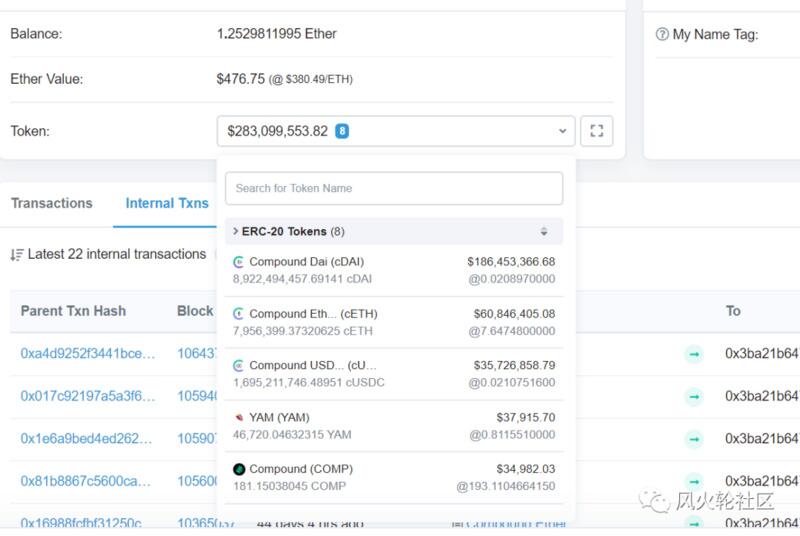Open transaction hash 0x1e6a9bed4ed262
The width and height of the screenshot is (800, 536).
pos(86,439)
